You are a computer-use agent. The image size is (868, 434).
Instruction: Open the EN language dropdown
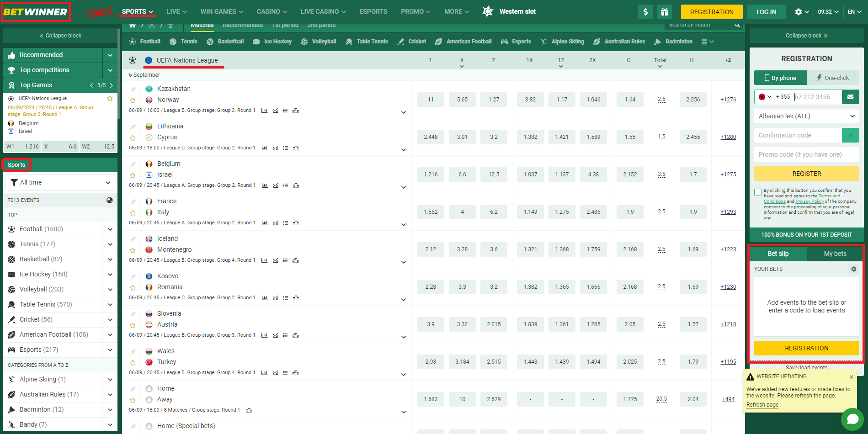854,12
